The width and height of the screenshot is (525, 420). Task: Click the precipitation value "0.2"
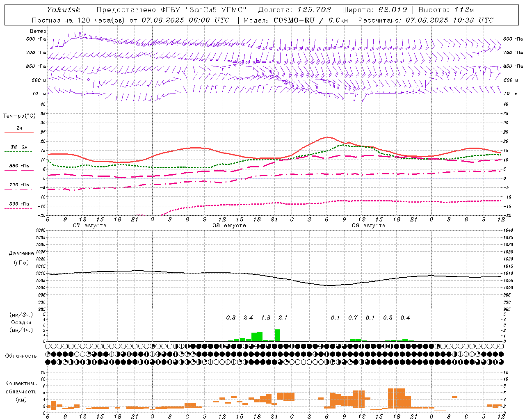point(388,317)
